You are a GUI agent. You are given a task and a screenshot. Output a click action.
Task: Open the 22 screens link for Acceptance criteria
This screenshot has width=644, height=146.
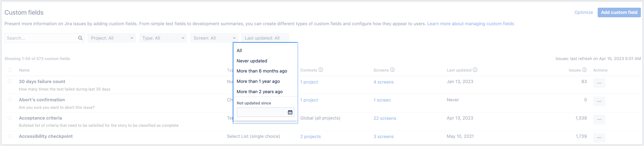[385, 118]
